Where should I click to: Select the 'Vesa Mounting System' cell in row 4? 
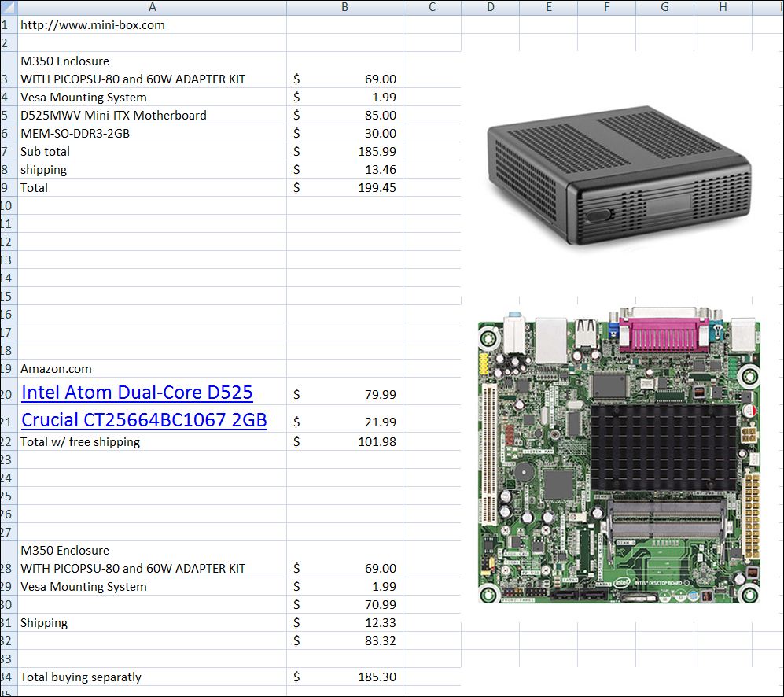[x=153, y=97]
